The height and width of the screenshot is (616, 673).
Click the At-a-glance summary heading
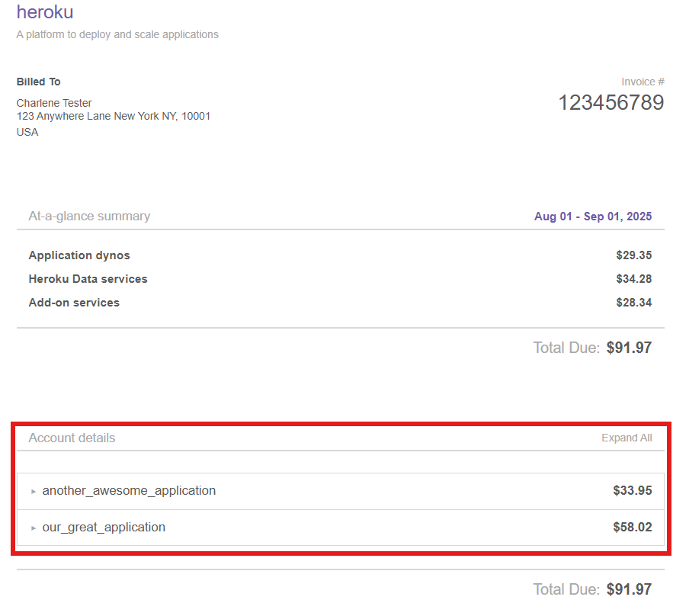pyautogui.click(x=89, y=217)
